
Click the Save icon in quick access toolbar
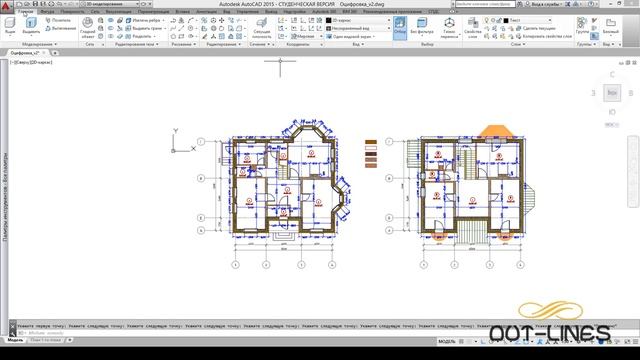[x=36, y=4]
